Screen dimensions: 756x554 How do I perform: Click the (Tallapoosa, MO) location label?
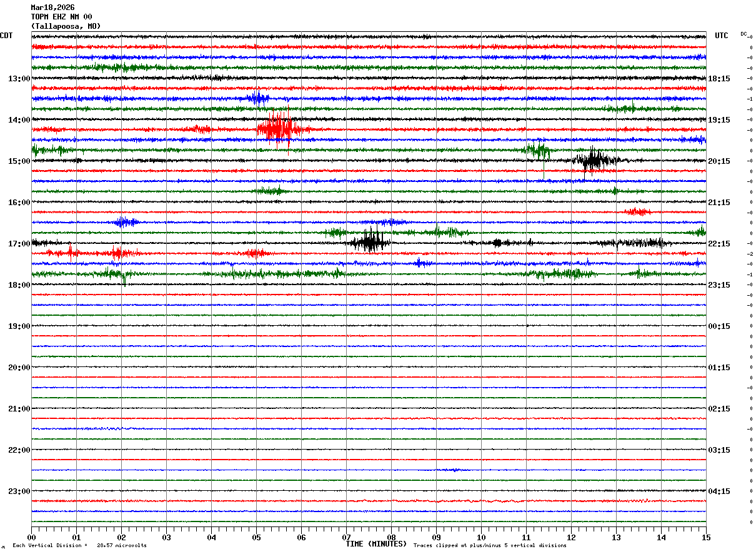pos(66,26)
